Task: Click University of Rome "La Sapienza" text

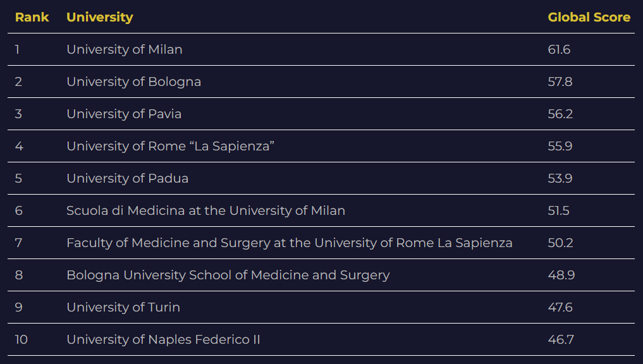Action: [x=170, y=146]
